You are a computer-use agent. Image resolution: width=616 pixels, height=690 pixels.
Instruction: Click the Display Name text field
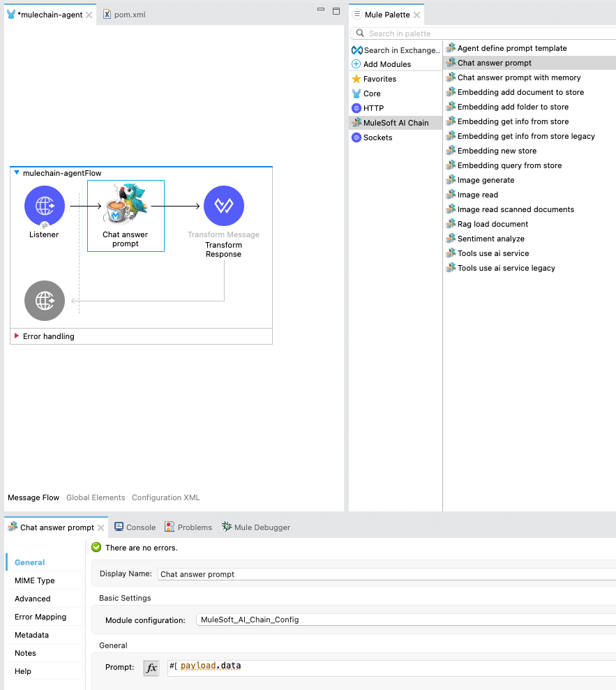pos(384,574)
